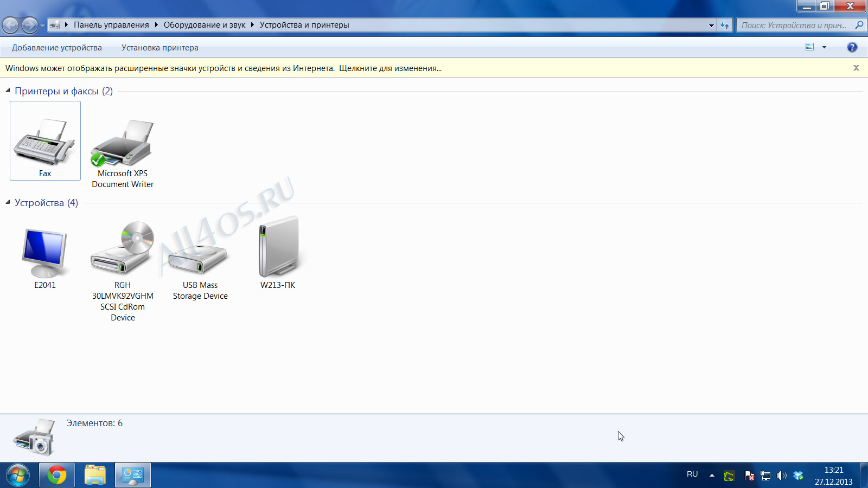Screen dimensions: 868x488
Task: Select the E2041 monitor device
Action: 45,259
